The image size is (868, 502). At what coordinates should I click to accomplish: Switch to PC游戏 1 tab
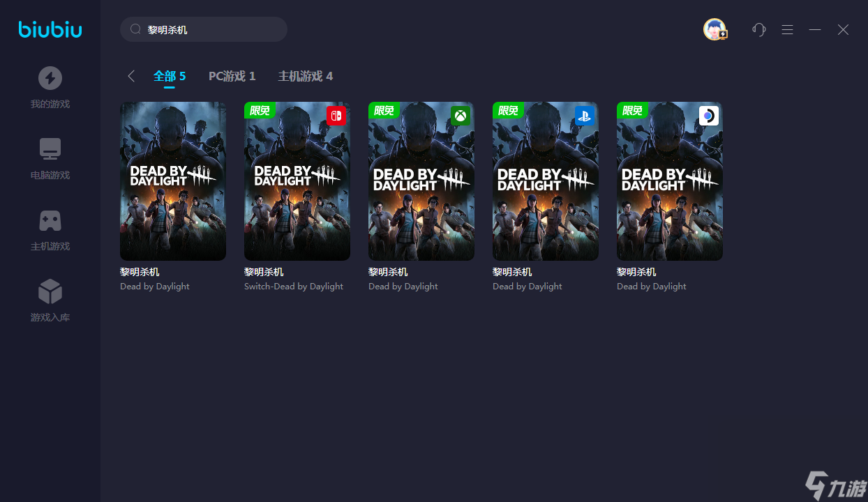point(232,76)
